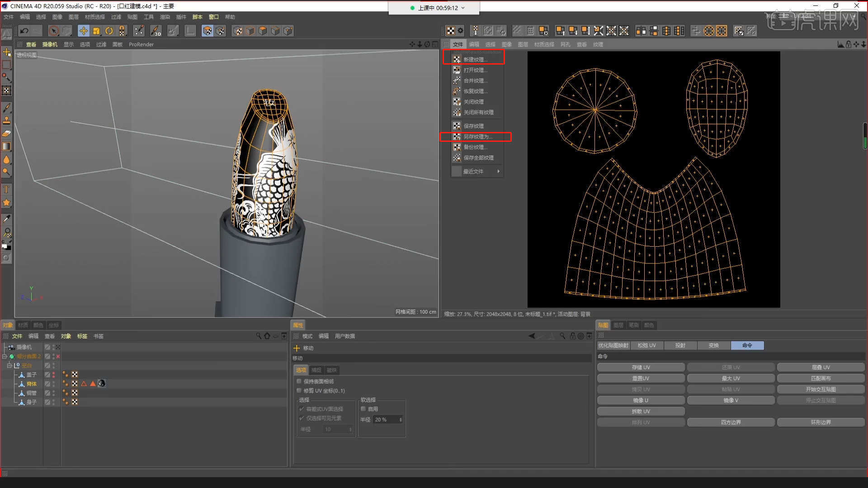Click the Undo arrow icon
The width and height of the screenshot is (868, 488).
pyautogui.click(x=24, y=31)
